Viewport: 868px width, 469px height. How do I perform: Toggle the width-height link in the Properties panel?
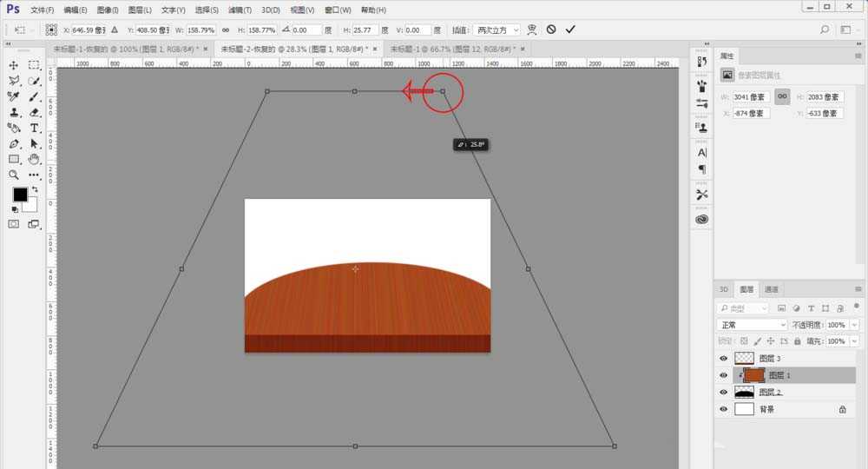coord(782,96)
